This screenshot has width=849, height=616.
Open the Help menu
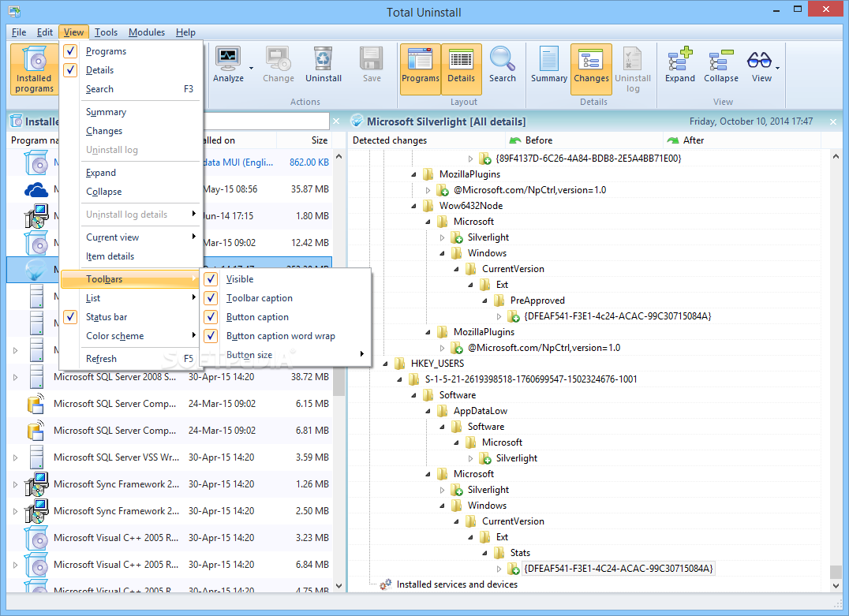[x=185, y=32]
